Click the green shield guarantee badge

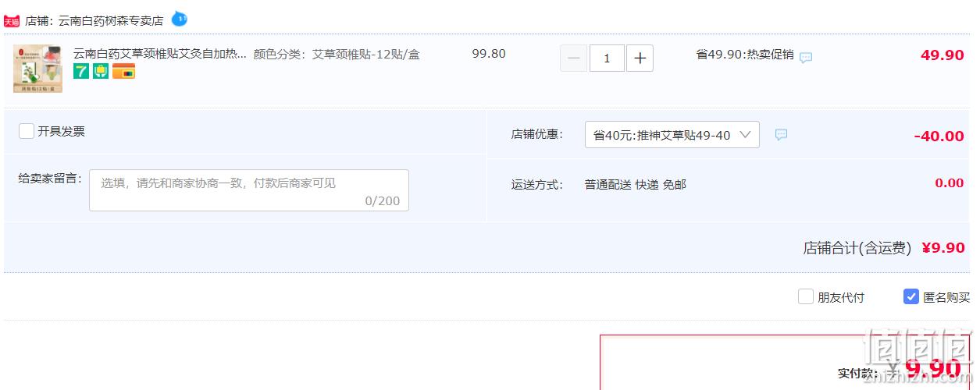pos(101,72)
